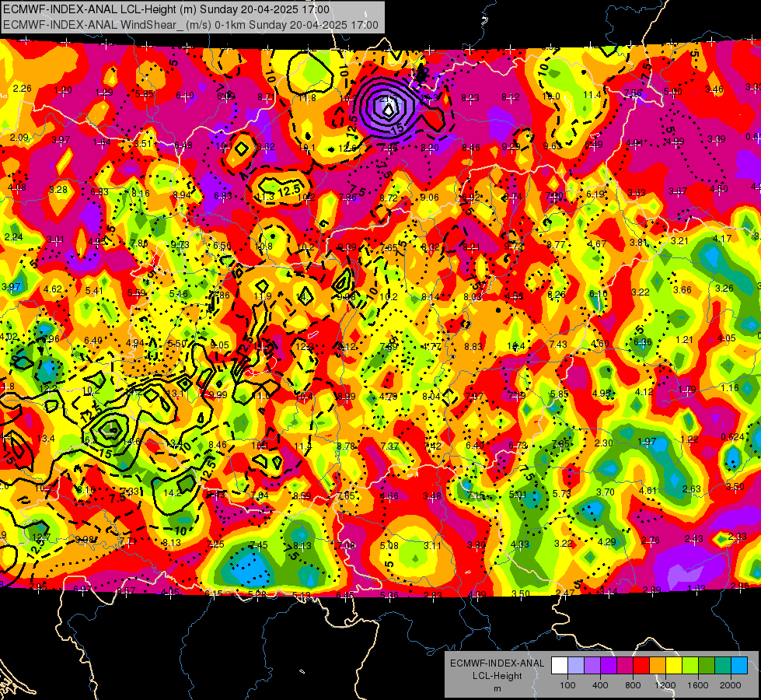Click the wind shear value '3.28'
761x700 pixels.
[x=58, y=190]
